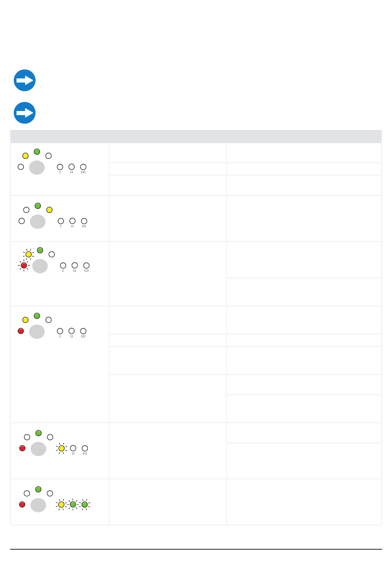This screenshot has height=567, width=392.
Task: Click the gray round button in first diagram
Action: point(37,168)
